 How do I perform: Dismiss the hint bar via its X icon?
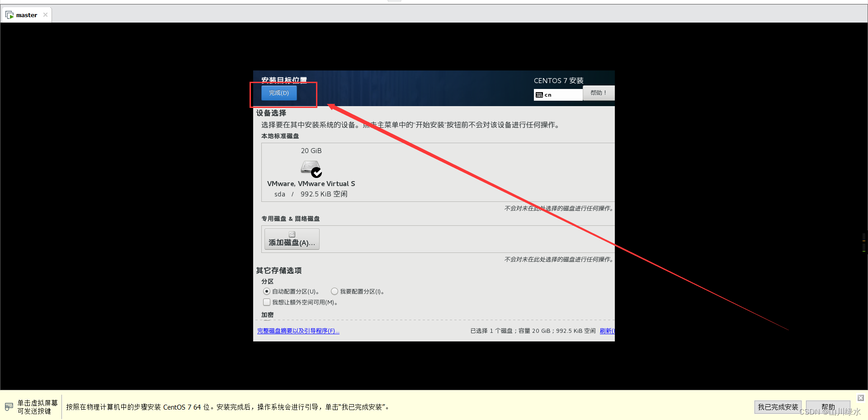coord(860,398)
